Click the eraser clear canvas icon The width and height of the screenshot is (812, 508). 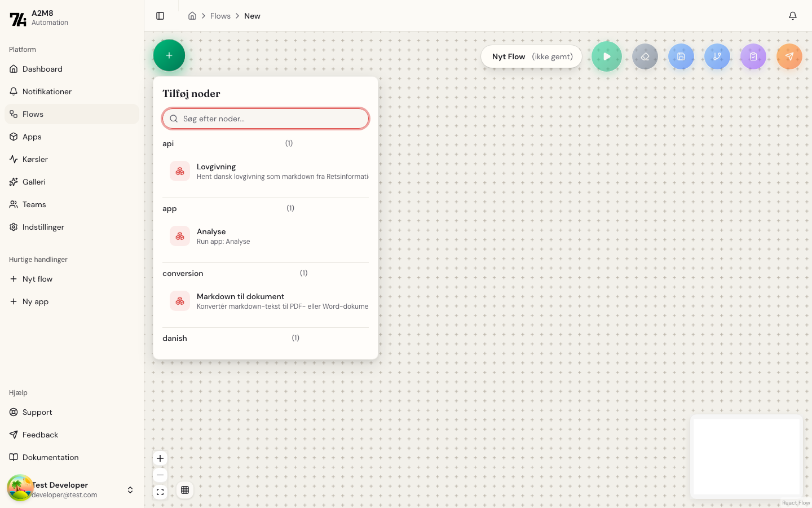click(645, 56)
